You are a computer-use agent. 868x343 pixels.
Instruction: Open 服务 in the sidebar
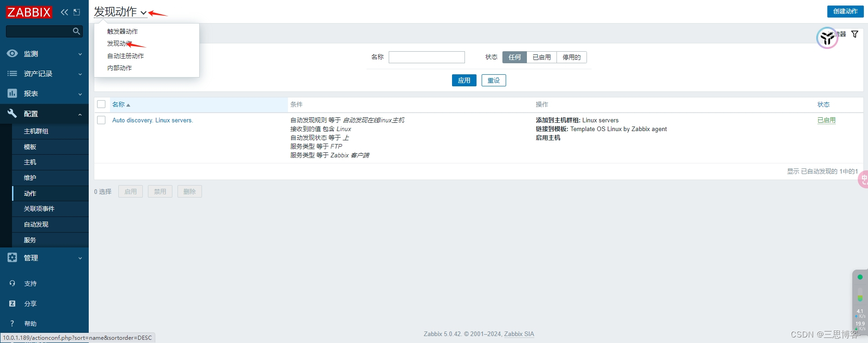pos(50,240)
